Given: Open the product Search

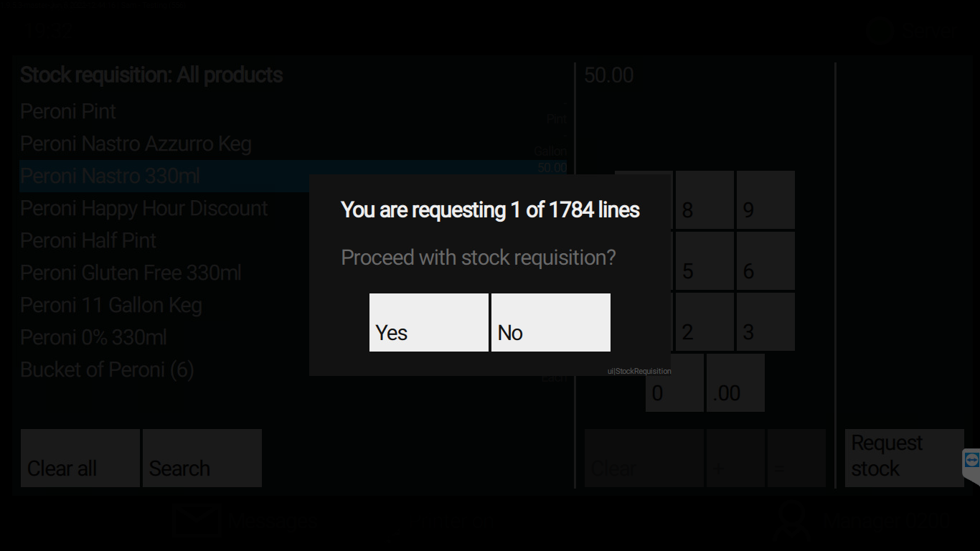Looking at the screenshot, I should click(x=202, y=458).
